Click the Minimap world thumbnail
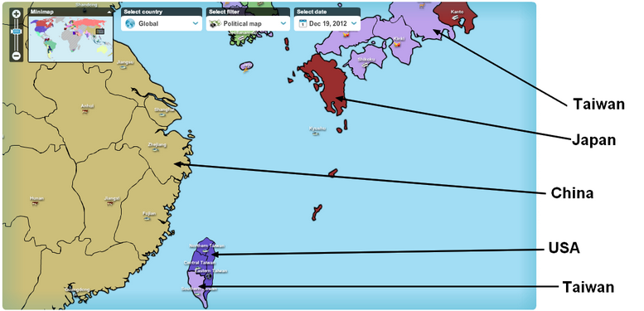 [x=70, y=39]
